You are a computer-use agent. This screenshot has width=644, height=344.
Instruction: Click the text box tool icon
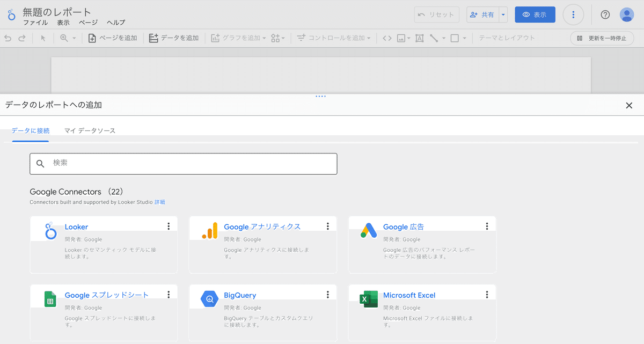(x=419, y=38)
